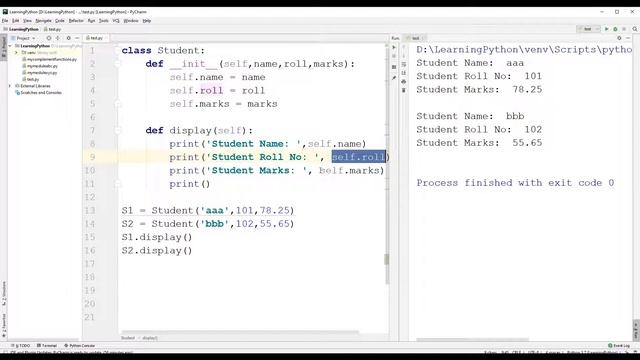Collapse the __init__ method fold marker
The height and width of the screenshot is (360, 640).
118,64
